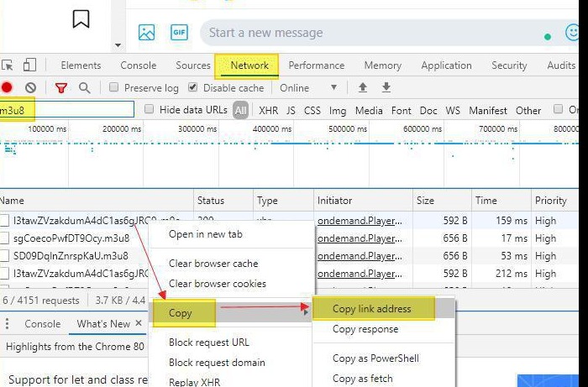Clear the network log icon
588x387 pixels.
31,88
